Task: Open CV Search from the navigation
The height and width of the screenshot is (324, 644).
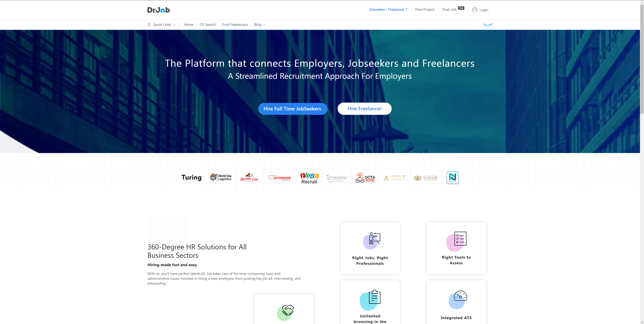Action: [x=208, y=24]
